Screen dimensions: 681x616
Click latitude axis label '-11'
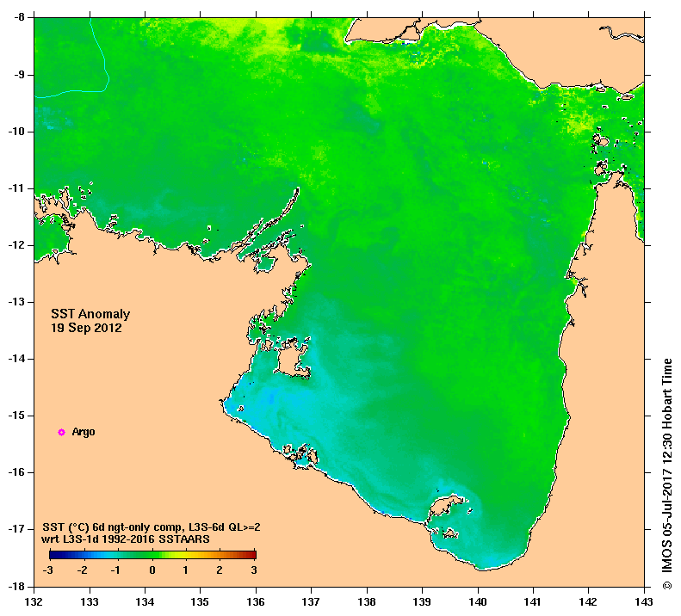[16, 188]
